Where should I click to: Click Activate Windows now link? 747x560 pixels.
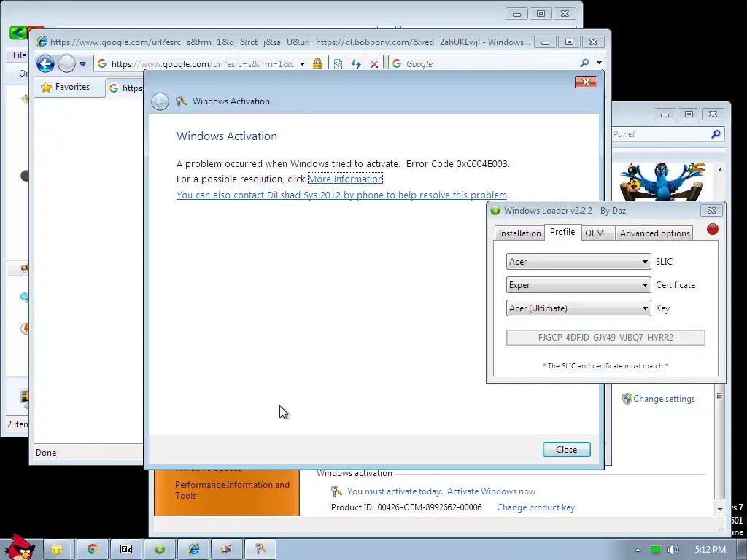point(491,491)
